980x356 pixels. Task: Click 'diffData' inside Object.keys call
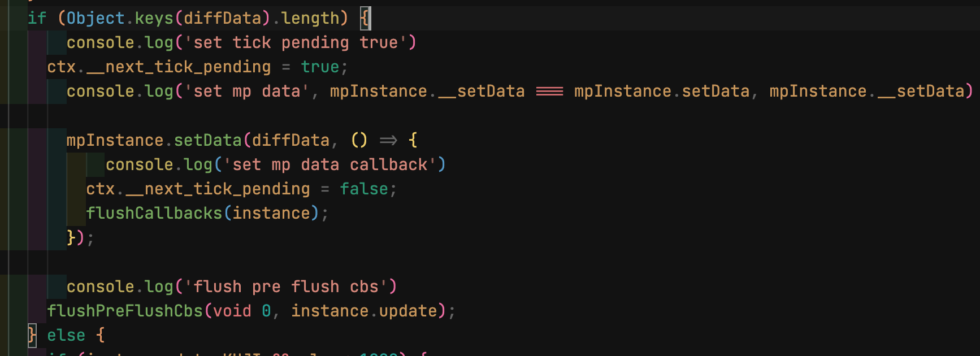coord(223,18)
